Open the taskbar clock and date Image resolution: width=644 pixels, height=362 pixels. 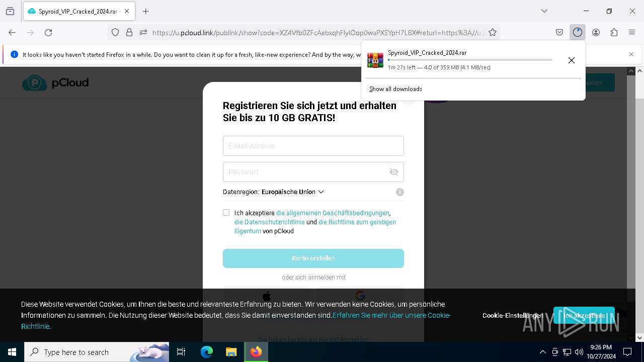click(601, 352)
